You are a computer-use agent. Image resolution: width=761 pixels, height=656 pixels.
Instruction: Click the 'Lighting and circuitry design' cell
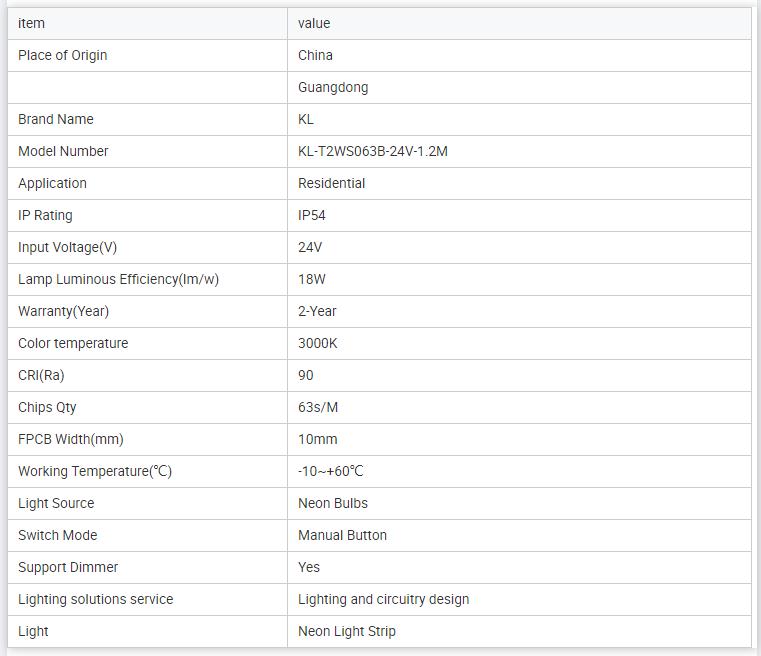pos(383,599)
